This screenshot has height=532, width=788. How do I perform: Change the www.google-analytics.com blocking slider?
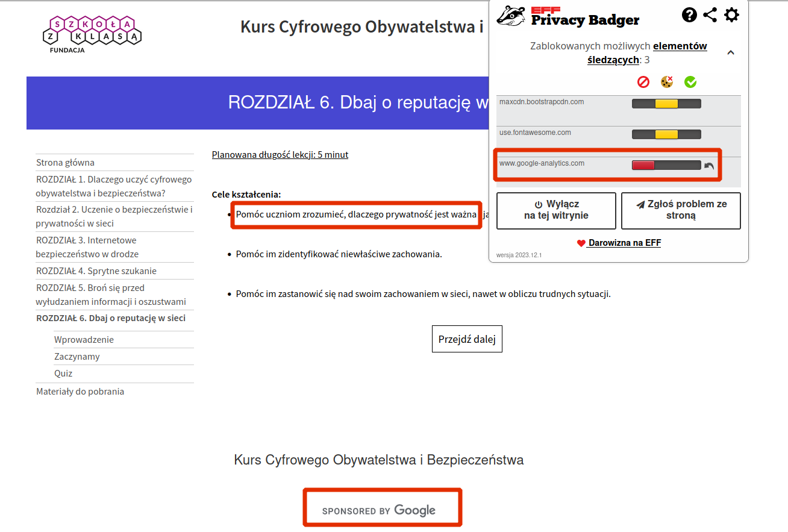[x=666, y=165]
